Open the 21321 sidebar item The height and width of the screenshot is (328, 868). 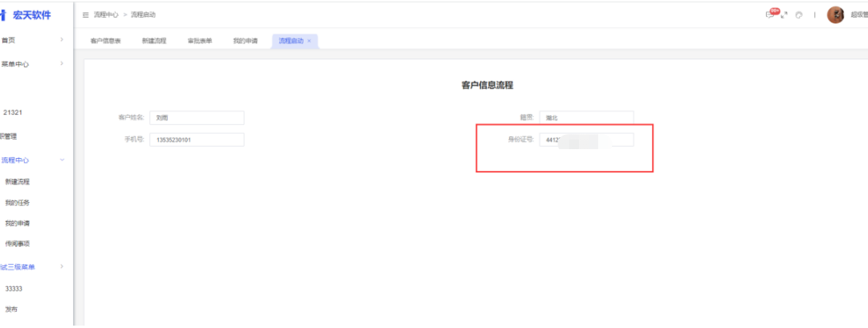coord(13,112)
